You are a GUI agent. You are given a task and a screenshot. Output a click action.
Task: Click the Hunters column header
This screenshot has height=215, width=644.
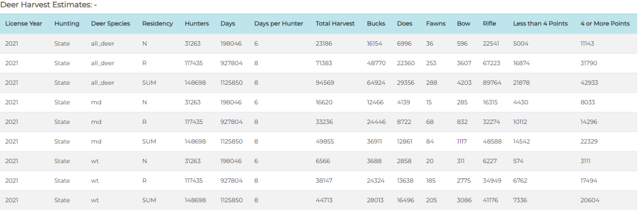point(197,24)
